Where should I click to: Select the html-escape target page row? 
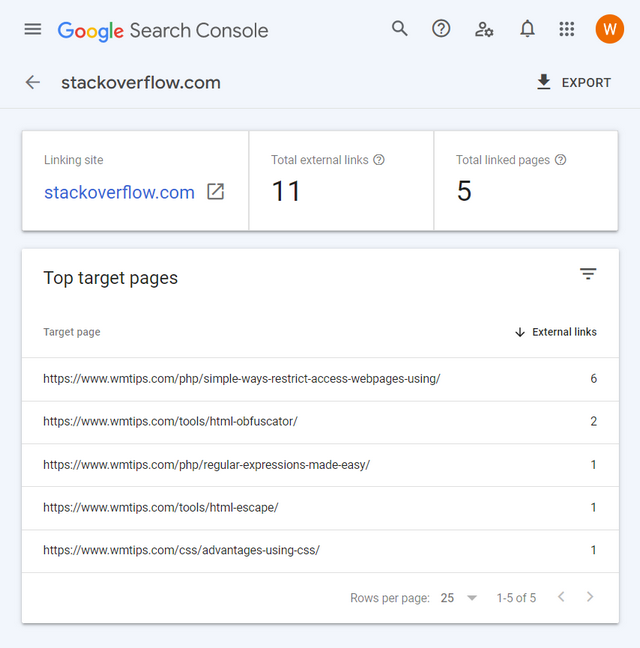(320, 507)
